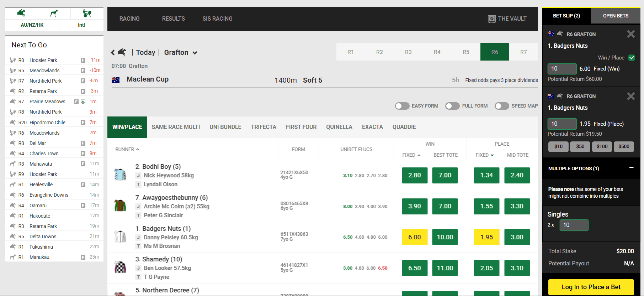Add $500 quick stake
Screen dimensions: 644x296
(624, 146)
